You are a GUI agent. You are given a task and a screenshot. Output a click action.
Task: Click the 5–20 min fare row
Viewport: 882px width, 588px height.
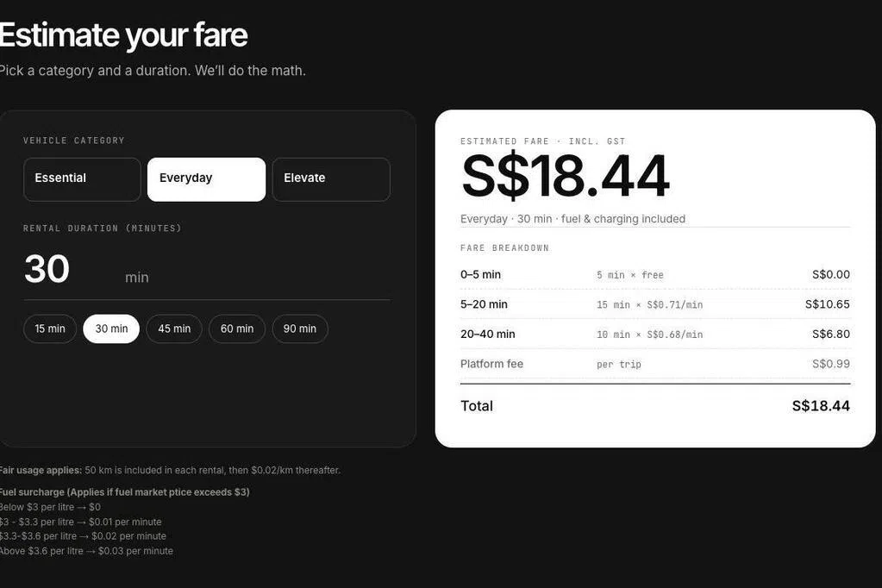(654, 304)
